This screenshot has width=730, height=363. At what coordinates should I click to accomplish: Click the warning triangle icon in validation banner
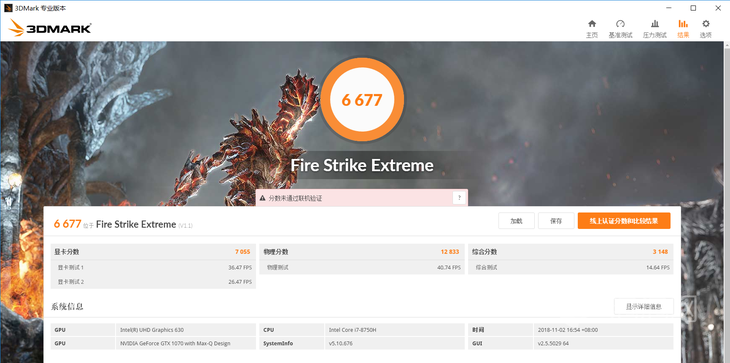tap(263, 198)
